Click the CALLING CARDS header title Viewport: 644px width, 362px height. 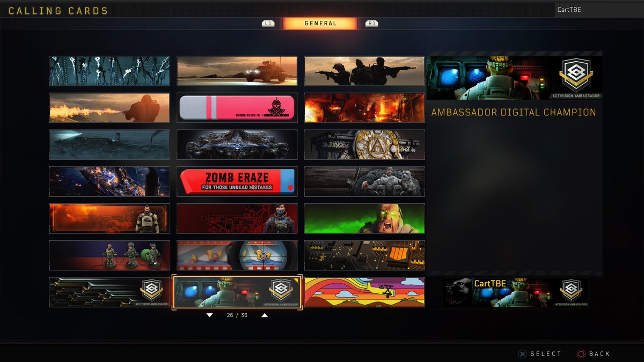pyautogui.click(x=58, y=11)
